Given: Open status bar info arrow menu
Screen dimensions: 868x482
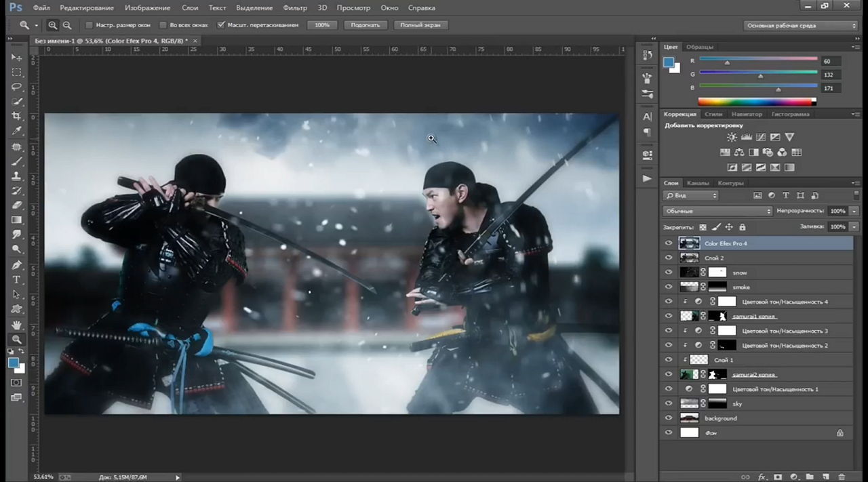Looking at the screenshot, I should pyautogui.click(x=178, y=477).
